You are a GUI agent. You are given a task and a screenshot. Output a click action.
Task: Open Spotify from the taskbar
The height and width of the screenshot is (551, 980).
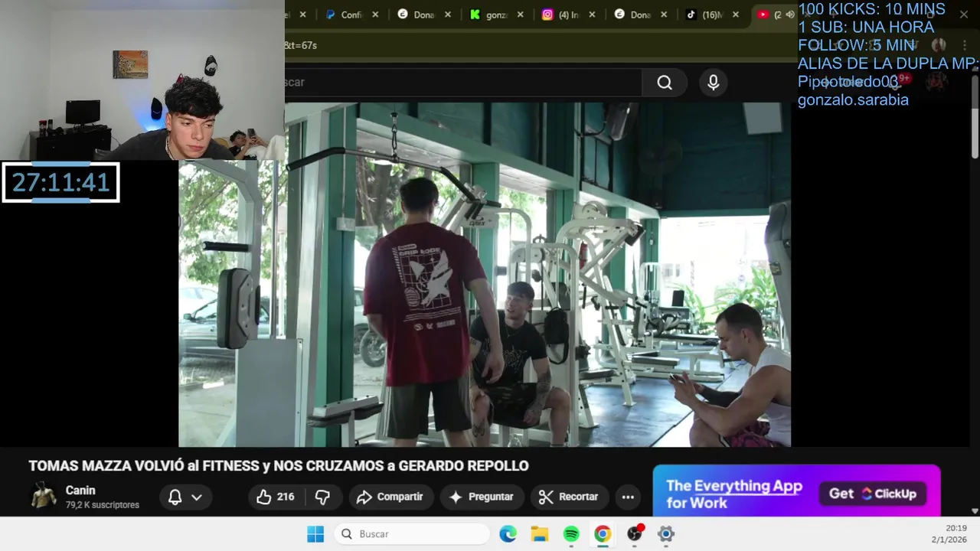(571, 534)
